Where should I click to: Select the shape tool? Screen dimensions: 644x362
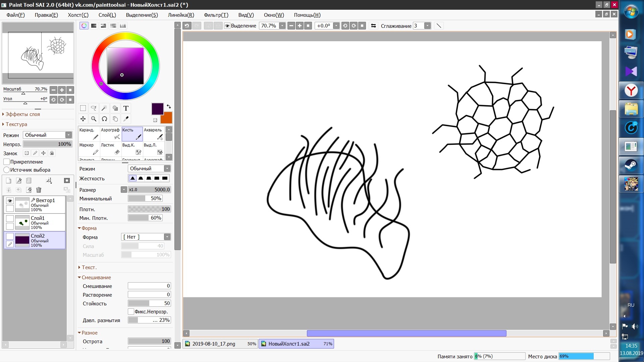coord(115,108)
